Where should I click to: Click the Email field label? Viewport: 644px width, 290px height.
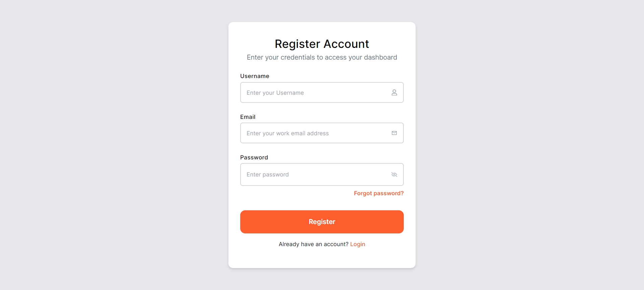(248, 117)
